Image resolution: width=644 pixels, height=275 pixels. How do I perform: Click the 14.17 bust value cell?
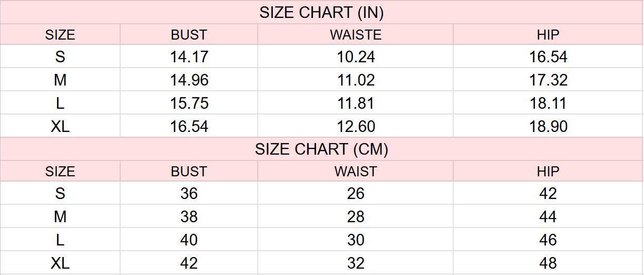(x=189, y=56)
